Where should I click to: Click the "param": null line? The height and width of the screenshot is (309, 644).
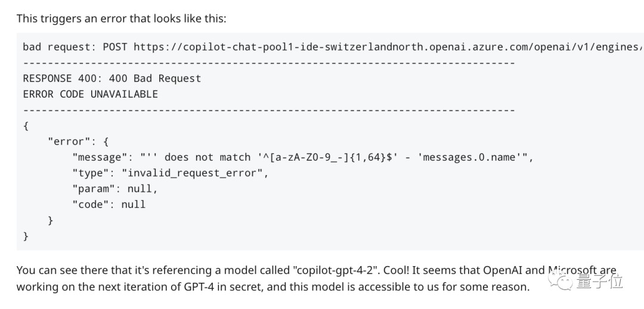(x=114, y=188)
